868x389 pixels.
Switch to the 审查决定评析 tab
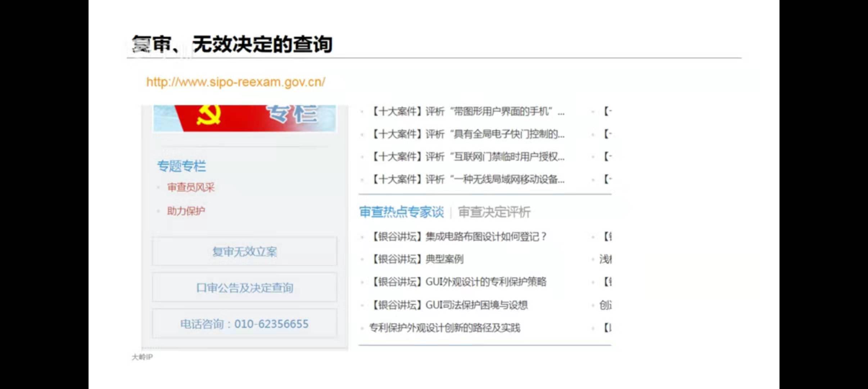(x=494, y=212)
